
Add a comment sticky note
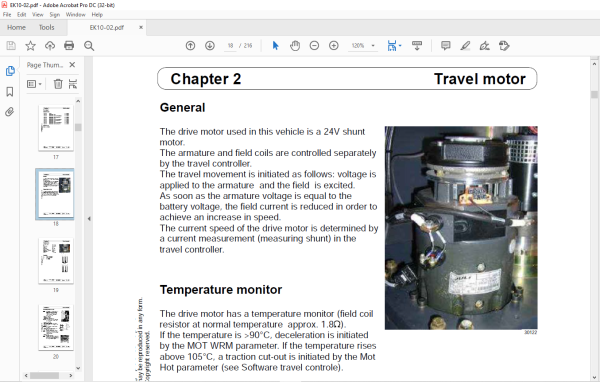tap(445, 46)
